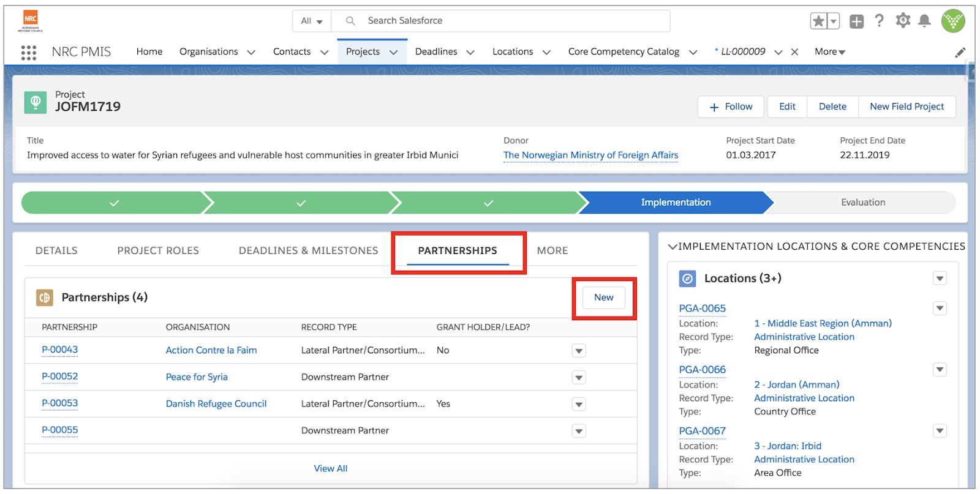The width and height of the screenshot is (980, 494).
Task: Follow this project
Action: (x=731, y=107)
